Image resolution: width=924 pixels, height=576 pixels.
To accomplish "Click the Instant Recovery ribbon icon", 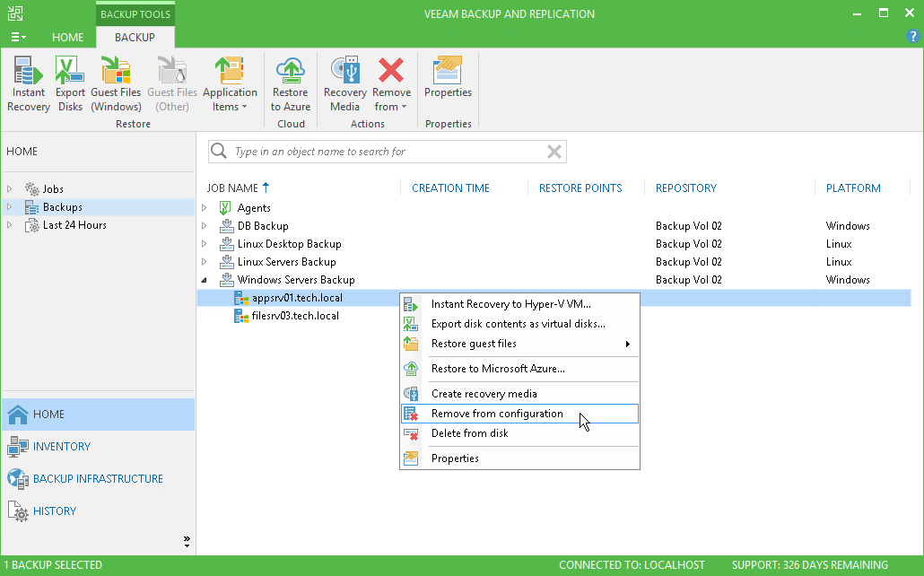I will coord(29,83).
